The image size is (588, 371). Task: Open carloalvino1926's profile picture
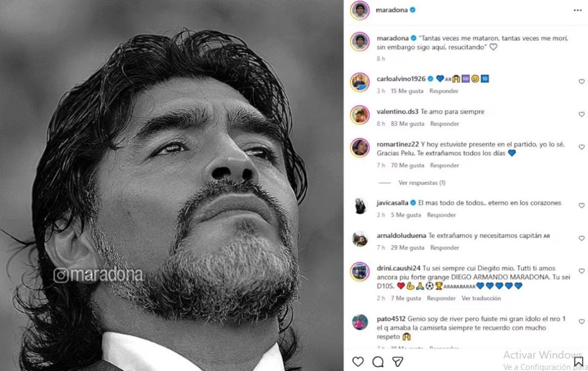(x=360, y=82)
